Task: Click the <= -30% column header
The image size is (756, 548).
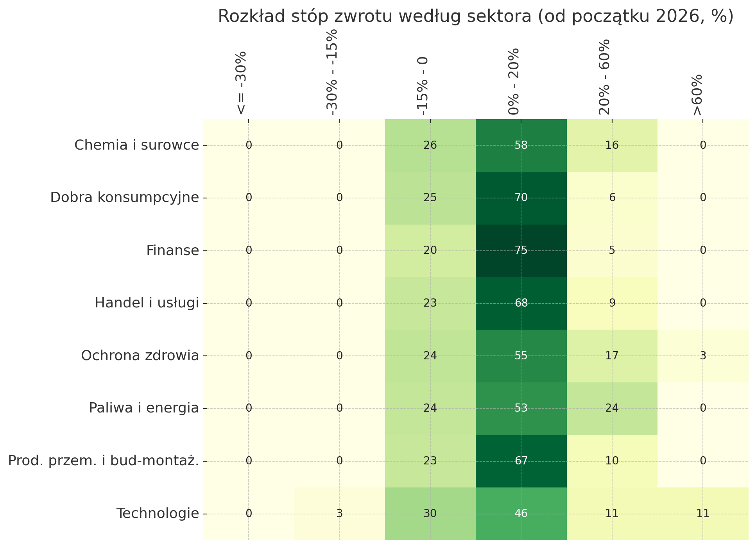Action: 242,83
